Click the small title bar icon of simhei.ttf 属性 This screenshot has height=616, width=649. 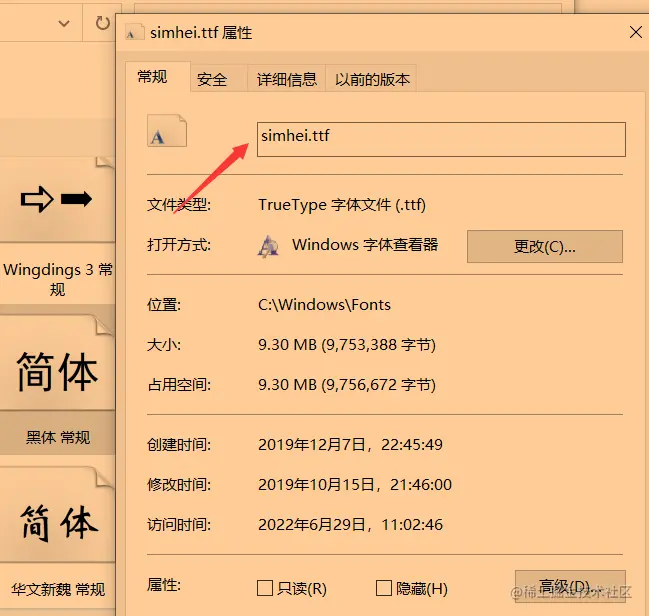[134, 32]
